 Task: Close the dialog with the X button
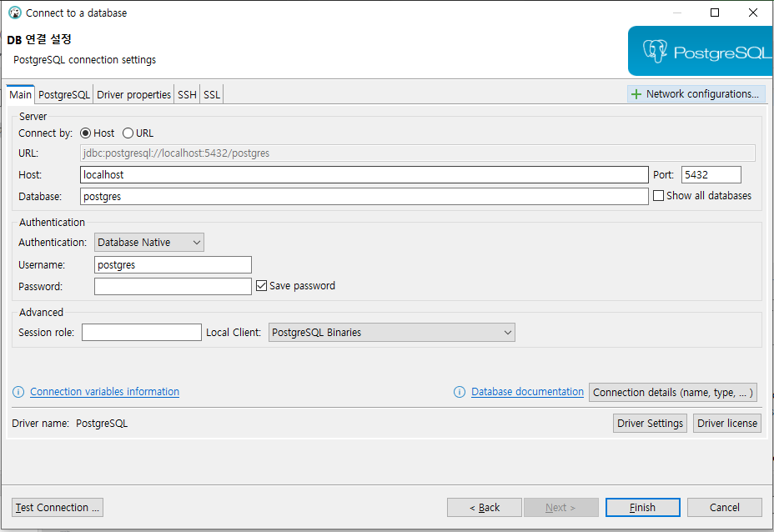[753, 13]
